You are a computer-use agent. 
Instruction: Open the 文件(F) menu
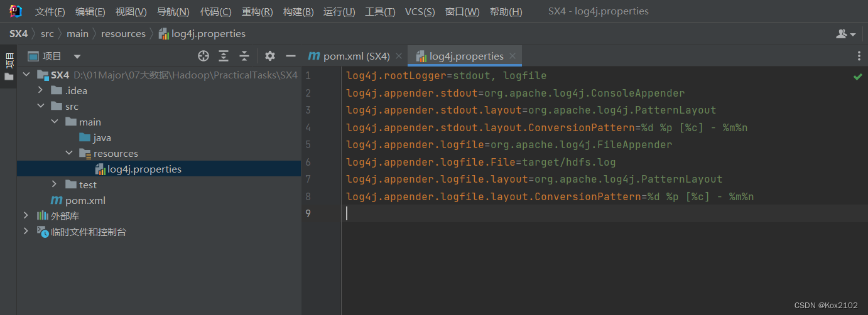pyautogui.click(x=50, y=12)
